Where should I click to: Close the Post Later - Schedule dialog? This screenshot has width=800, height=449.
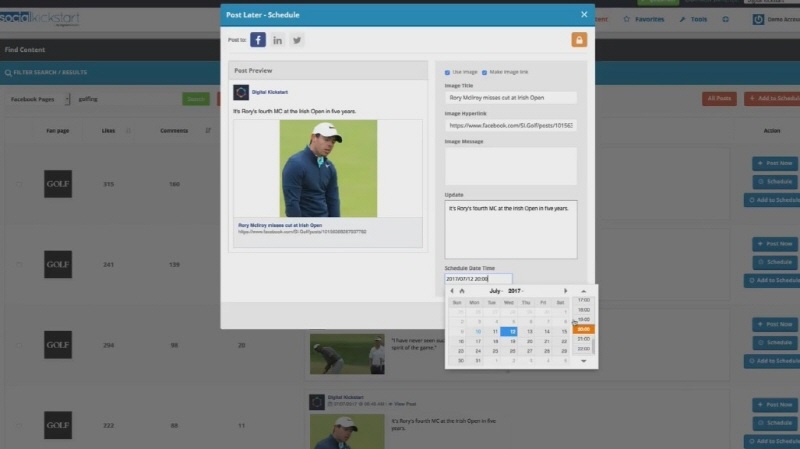point(584,14)
